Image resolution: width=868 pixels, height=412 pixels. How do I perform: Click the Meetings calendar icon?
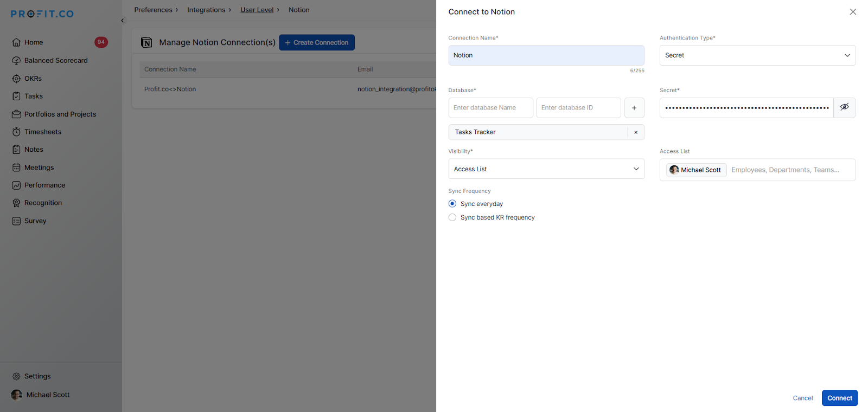pos(16,168)
